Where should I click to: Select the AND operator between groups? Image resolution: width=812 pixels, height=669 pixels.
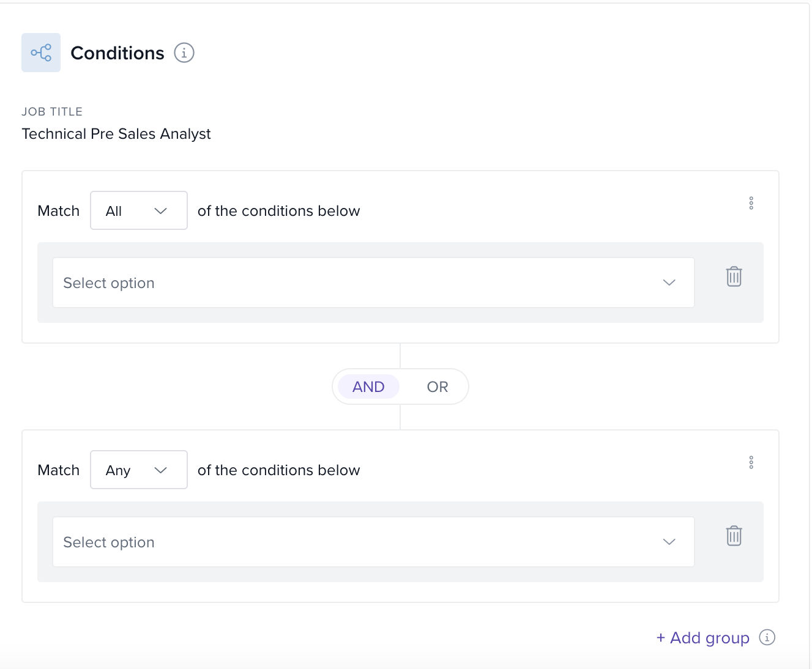368,386
